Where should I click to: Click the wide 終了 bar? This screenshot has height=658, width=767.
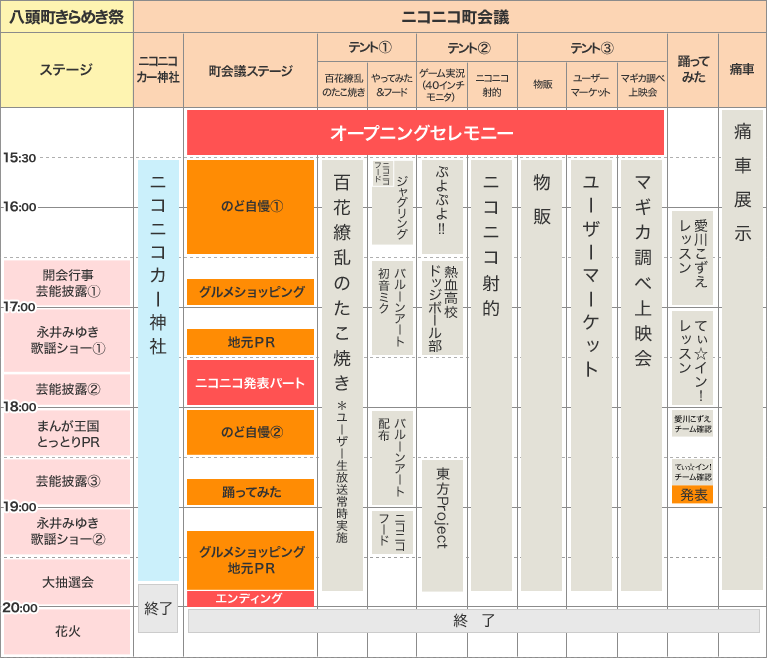(474, 621)
